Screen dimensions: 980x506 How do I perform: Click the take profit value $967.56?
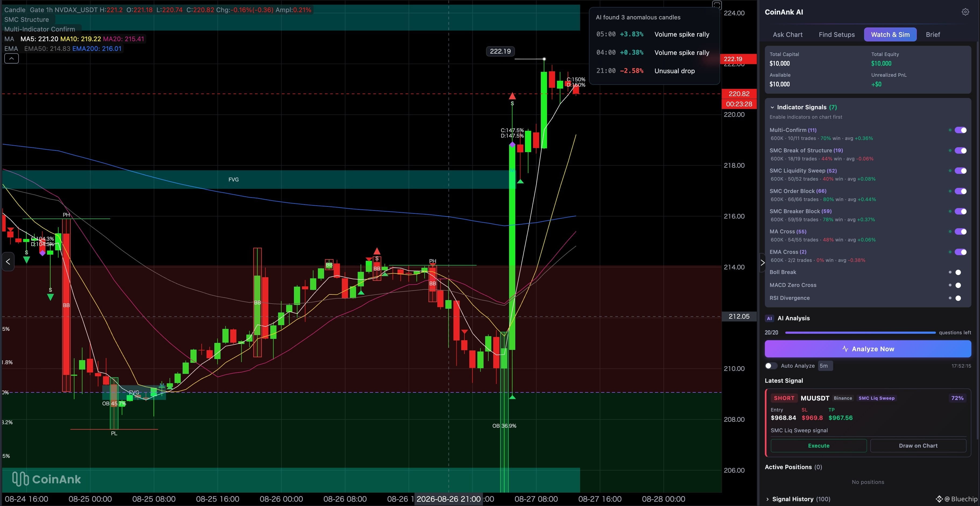pyautogui.click(x=840, y=418)
